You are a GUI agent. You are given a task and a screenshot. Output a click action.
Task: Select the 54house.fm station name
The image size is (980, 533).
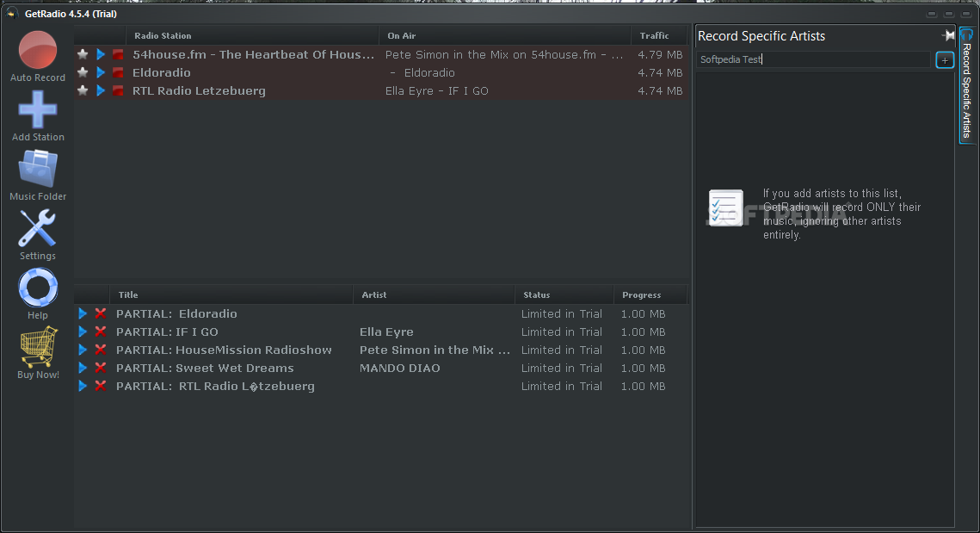pyautogui.click(x=253, y=54)
